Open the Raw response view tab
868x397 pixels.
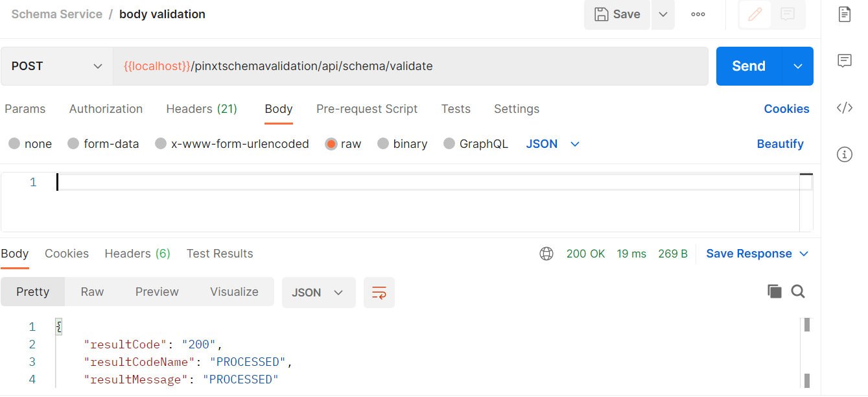point(91,292)
